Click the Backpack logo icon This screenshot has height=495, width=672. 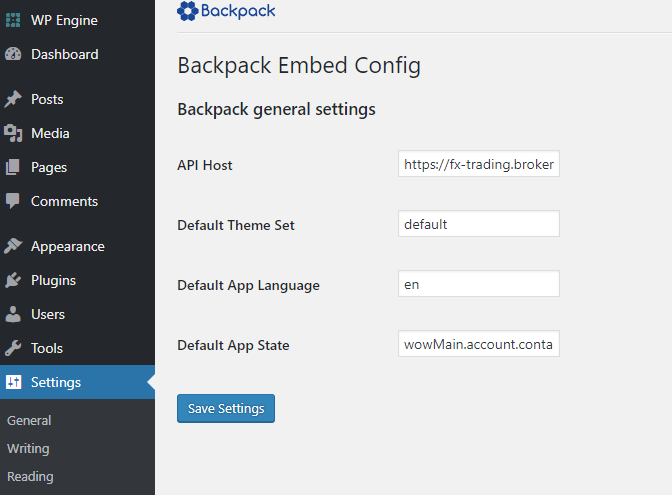187,11
